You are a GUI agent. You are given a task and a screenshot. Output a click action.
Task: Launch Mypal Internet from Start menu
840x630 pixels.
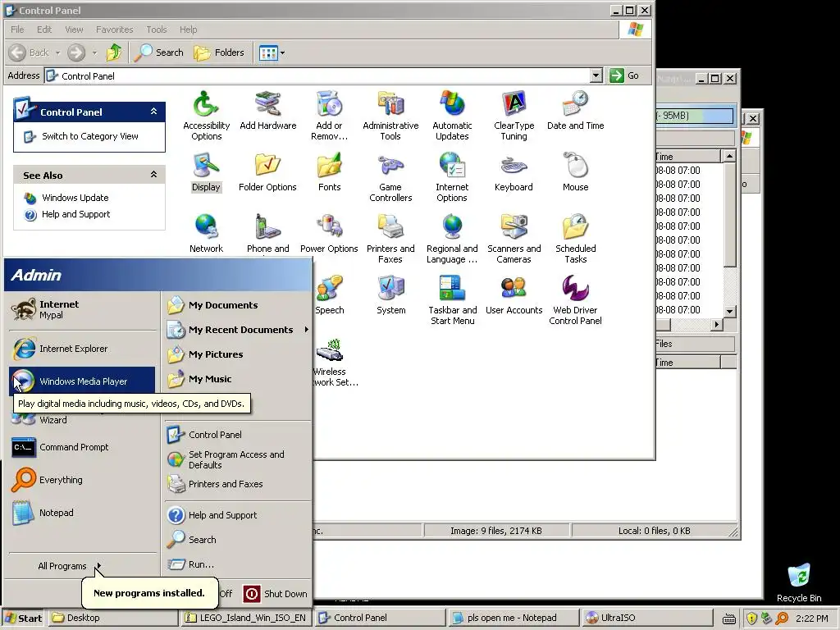83,309
